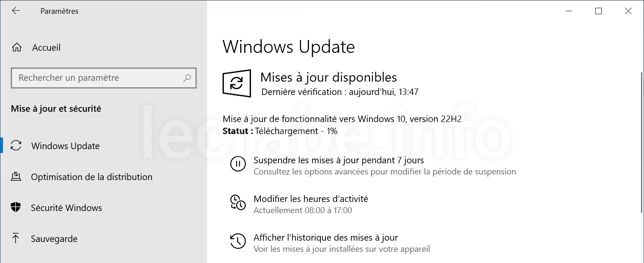This screenshot has width=644, height=263.
Task: Click the large update status refresh icon
Action: click(x=237, y=83)
